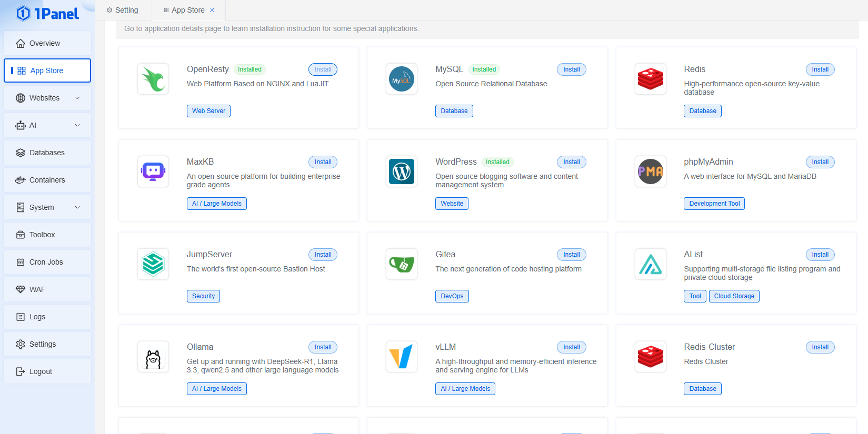Click the Database tag on Redis

coord(703,111)
